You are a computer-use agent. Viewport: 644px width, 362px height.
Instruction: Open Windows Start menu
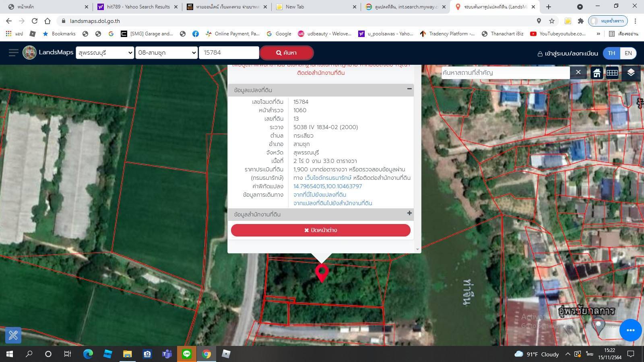[10, 354]
